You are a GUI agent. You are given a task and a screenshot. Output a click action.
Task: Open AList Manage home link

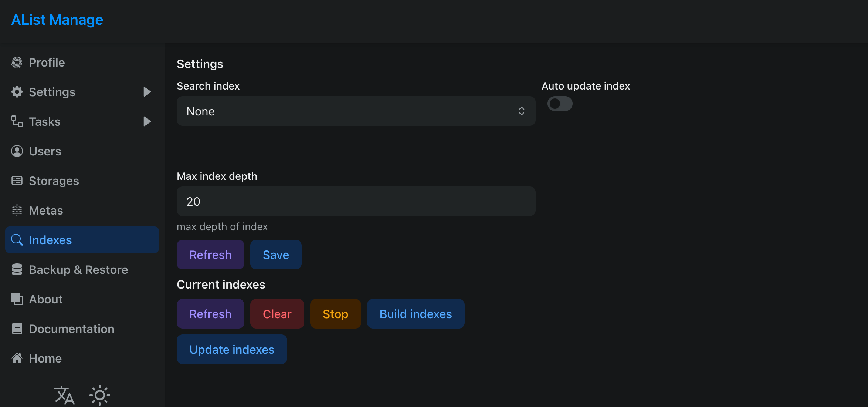point(57,19)
